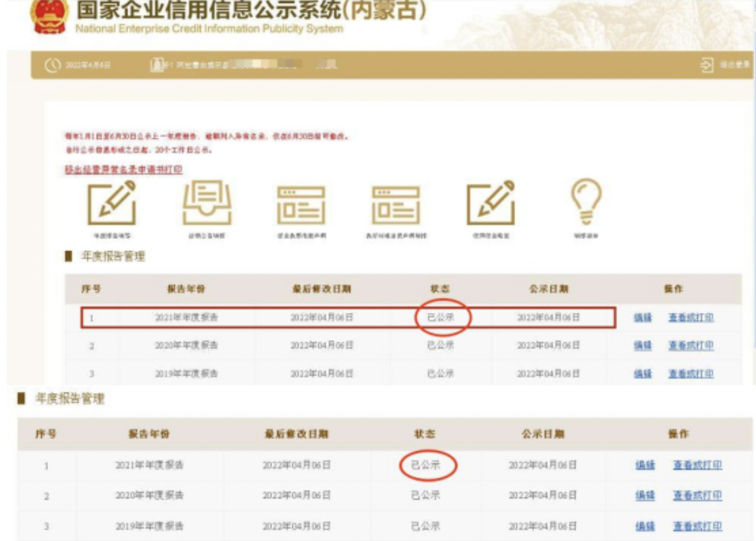Click 公示日期 column header in upper table
Image resolution: width=756 pixels, height=541 pixels.
[x=548, y=289]
